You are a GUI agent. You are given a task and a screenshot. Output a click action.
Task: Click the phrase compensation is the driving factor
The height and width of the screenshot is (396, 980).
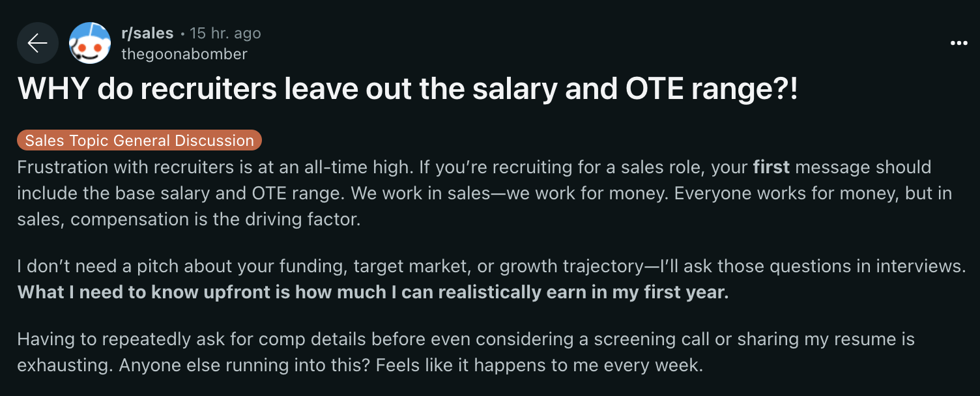click(x=215, y=219)
